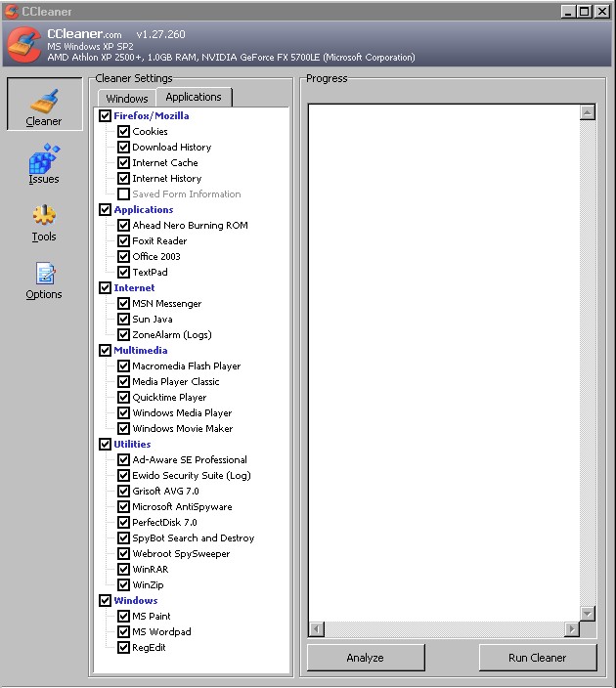Toggle MS Wordpad checkbox
Image resolution: width=616 pixels, height=688 pixels.
pos(123,632)
